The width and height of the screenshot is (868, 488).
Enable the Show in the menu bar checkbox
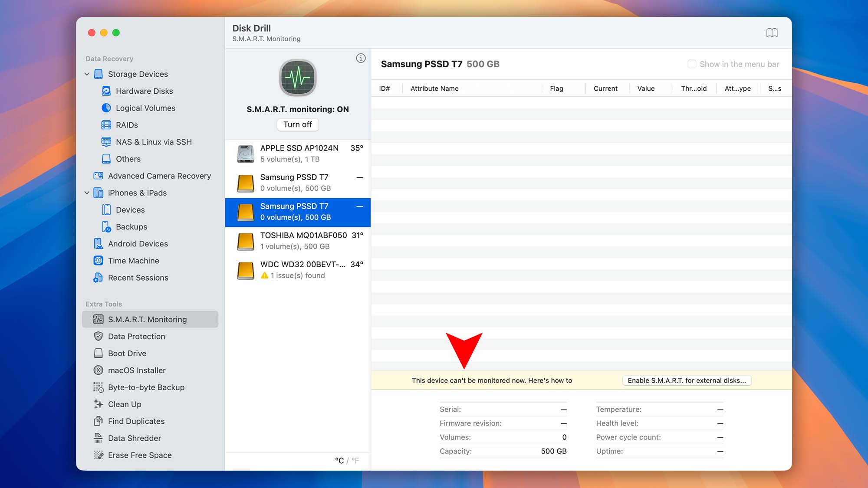point(692,64)
